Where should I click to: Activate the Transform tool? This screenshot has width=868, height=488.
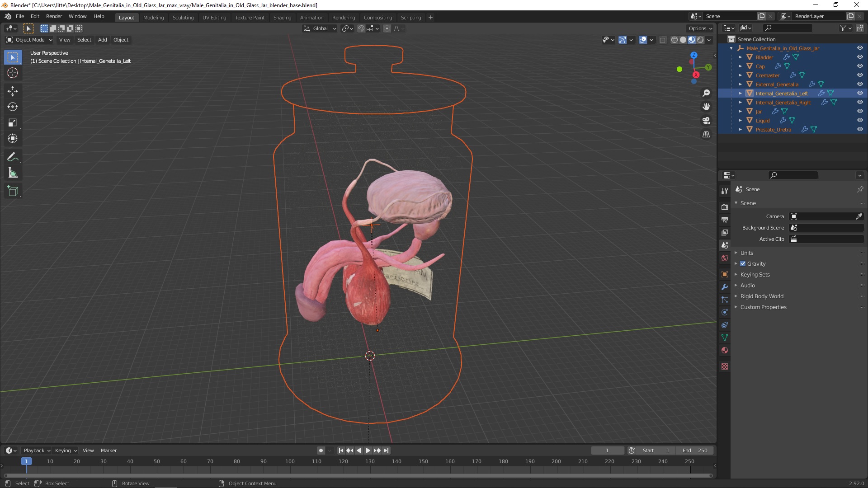[13, 139]
